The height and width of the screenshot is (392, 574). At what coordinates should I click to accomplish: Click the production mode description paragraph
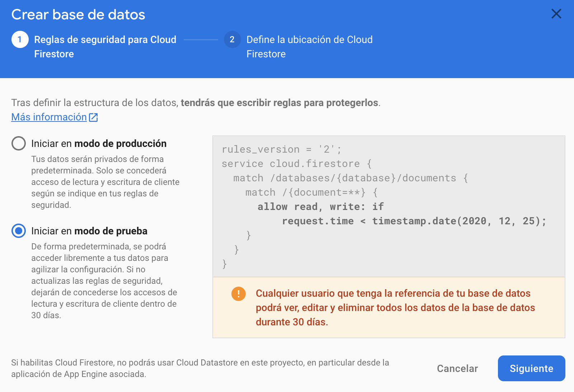click(105, 182)
